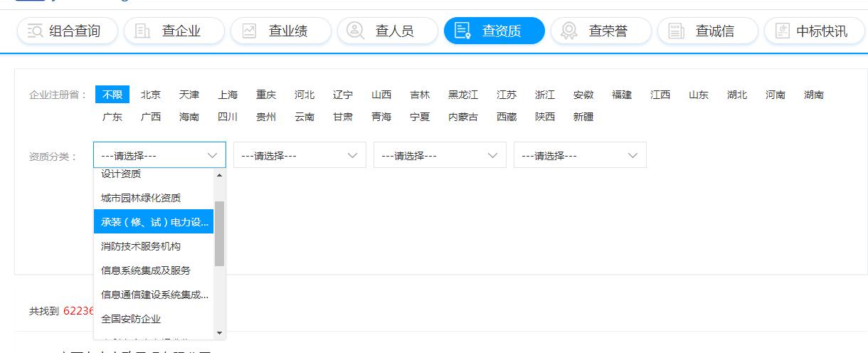The height and width of the screenshot is (353, 868).
Task: Filter by province 云南
Action: 305,117
